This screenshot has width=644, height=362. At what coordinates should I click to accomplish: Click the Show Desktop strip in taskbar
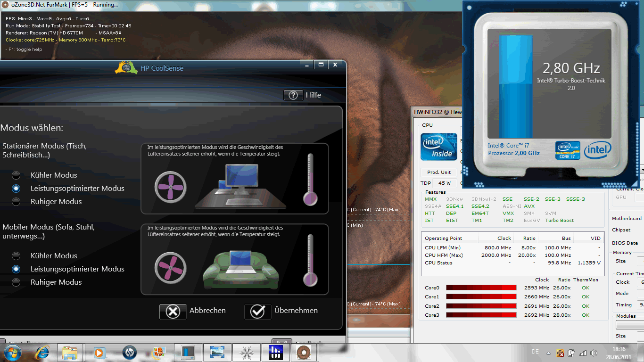641,353
